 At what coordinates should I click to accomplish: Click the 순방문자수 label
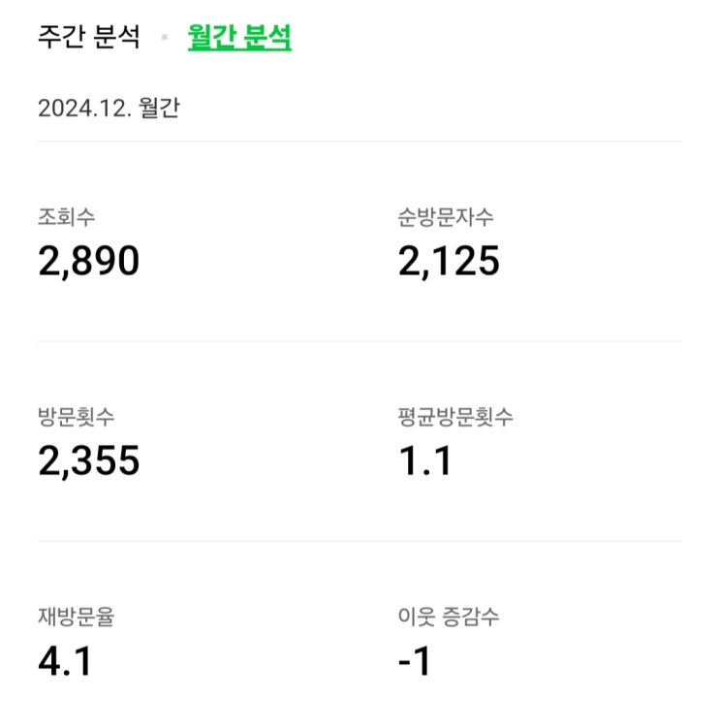click(x=446, y=218)
